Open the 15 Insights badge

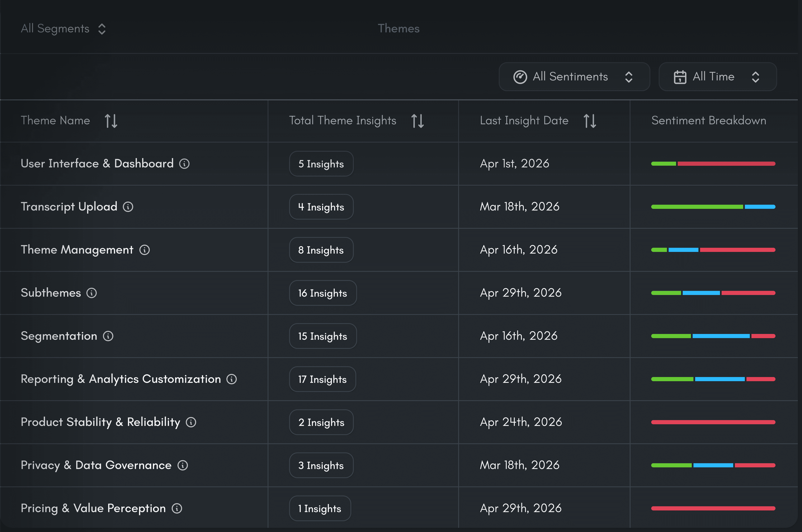[323, 336]
